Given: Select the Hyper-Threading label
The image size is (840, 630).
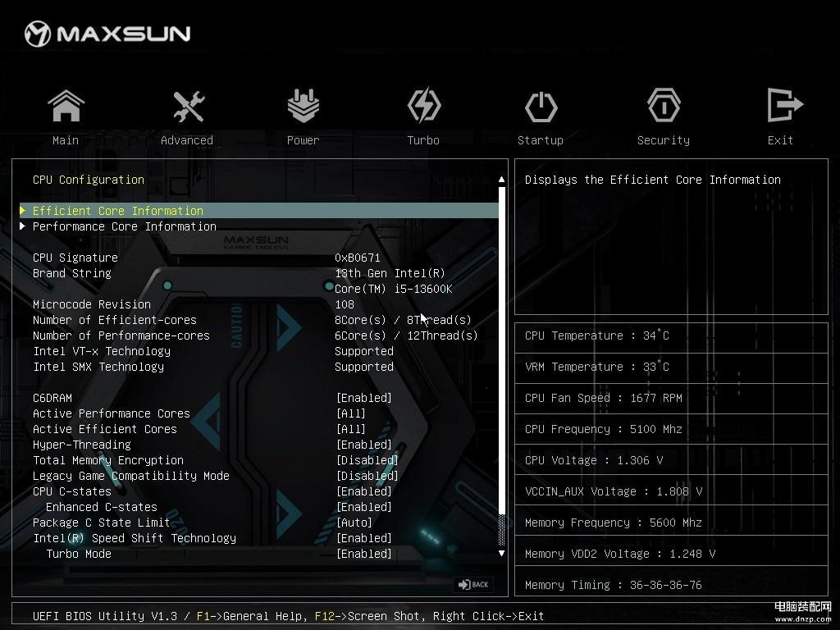Looking at the screenshot, I should [81, 445].
